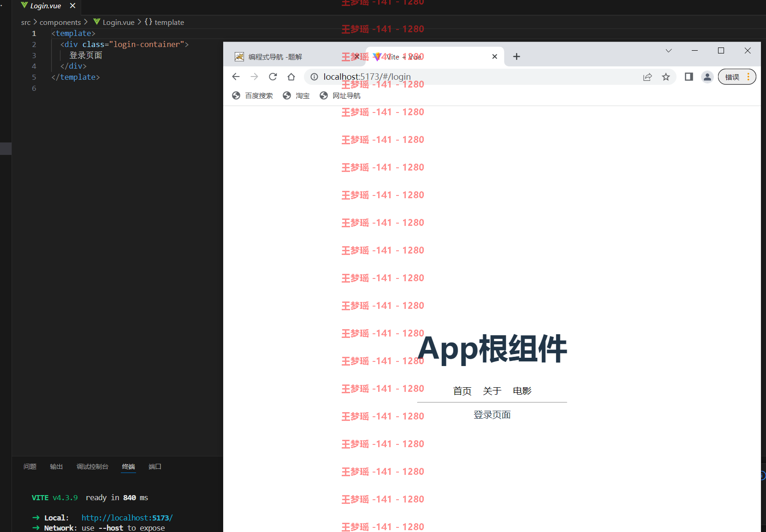
Task: Click the 电影 navigation link
Action: (x=522, y=391)
